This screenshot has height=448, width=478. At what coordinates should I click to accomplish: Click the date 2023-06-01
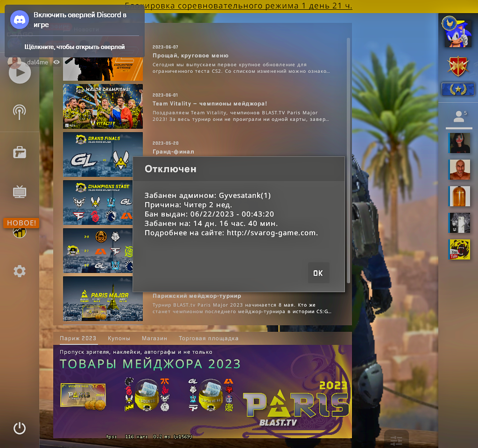point(165,95)
